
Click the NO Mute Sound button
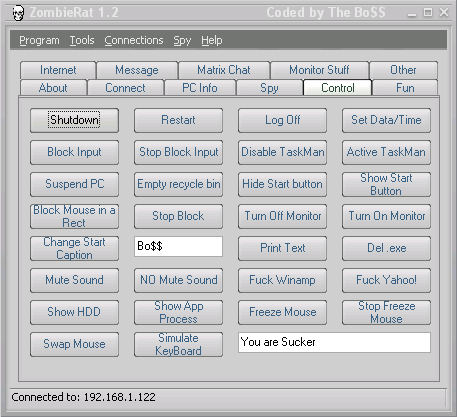[x=178, y=280]
